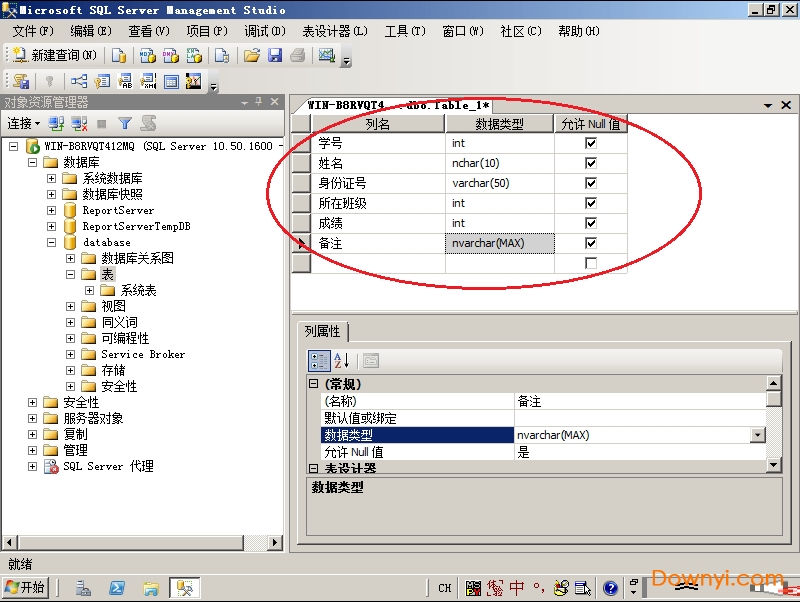Expand the 系统数据库 tree node
Image resolution: width=800 pixels, height=602 pixels.
51,178
